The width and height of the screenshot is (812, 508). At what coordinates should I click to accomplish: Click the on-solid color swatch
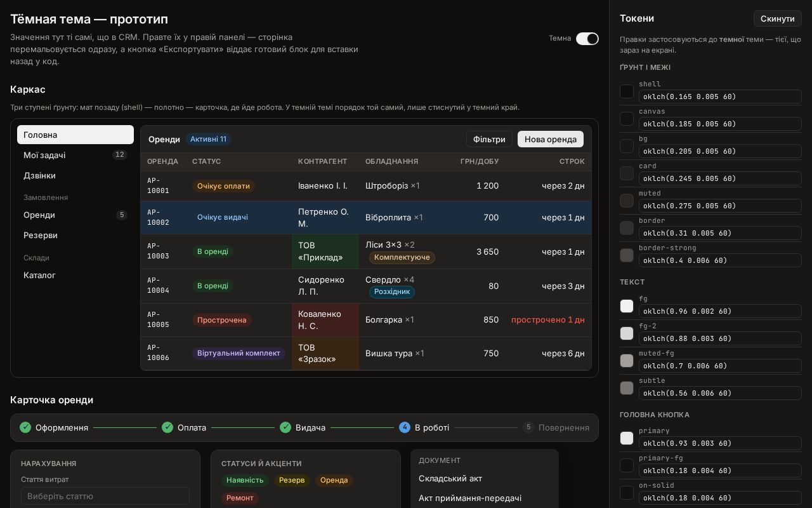point(627,493)
